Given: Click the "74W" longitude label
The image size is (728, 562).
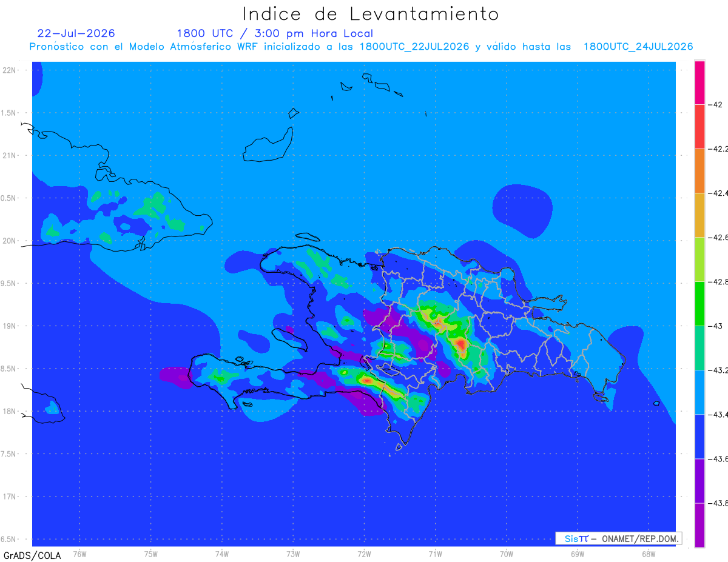Looking at the screenshot, I should (222, 554).
